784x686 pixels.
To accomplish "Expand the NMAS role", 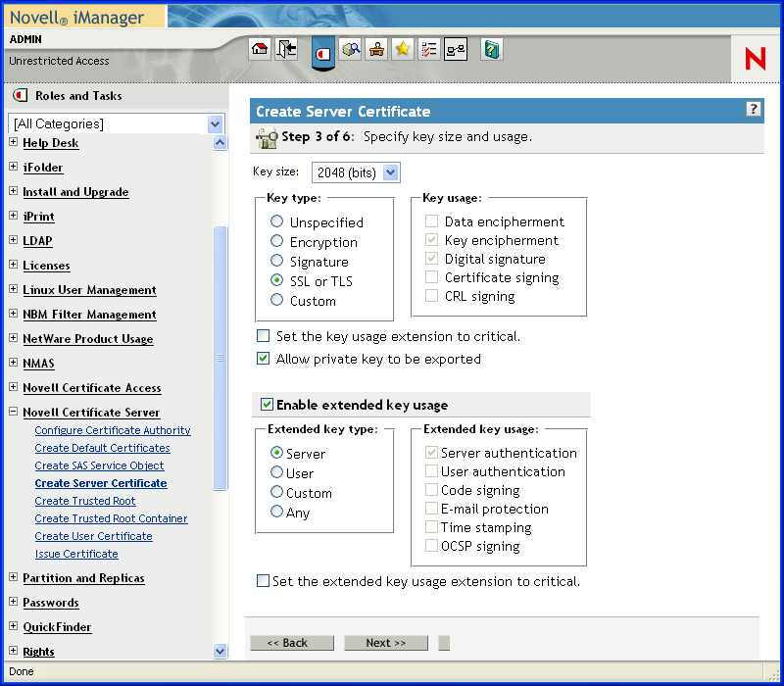I will tap(14, 363).
